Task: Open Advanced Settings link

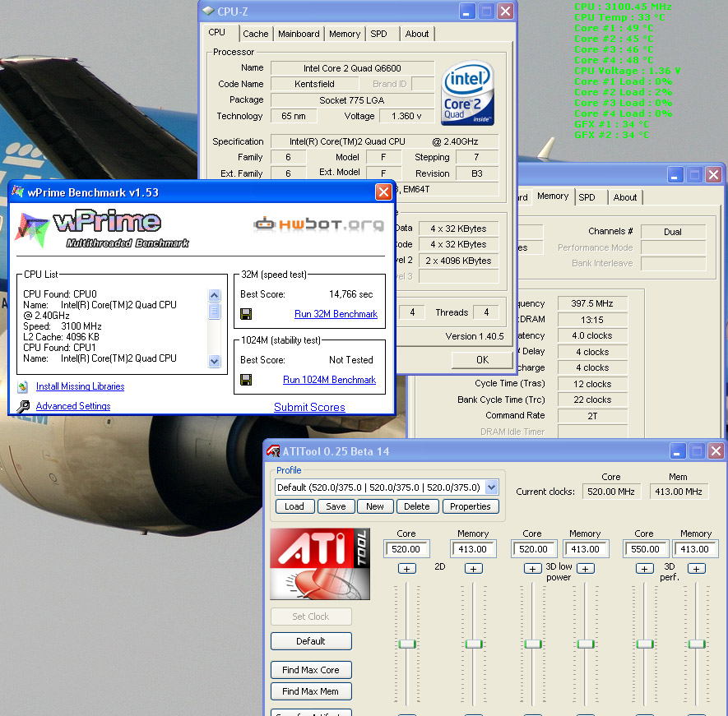Action: point(73,406)
